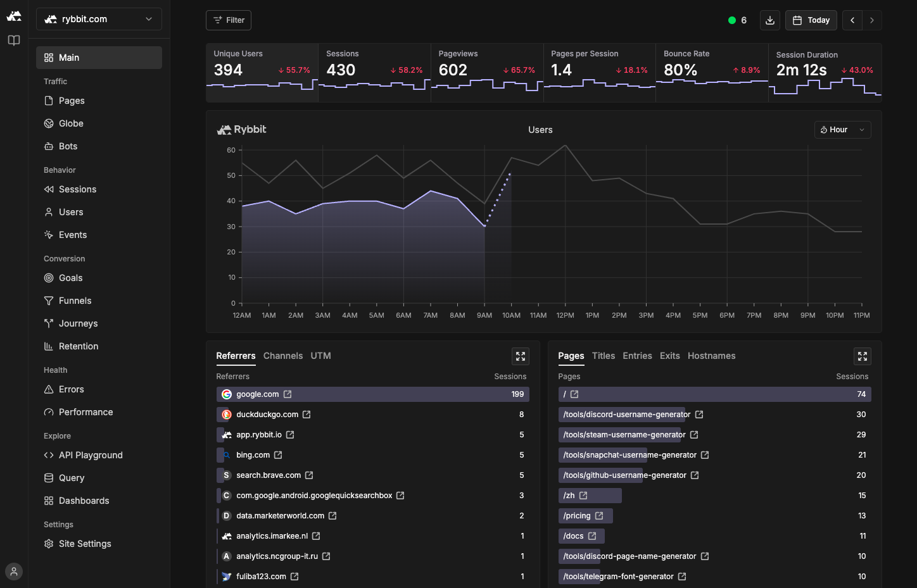The image size is (917, 588).
Task: Go to previous day arrow
Action: click(852, 20)
